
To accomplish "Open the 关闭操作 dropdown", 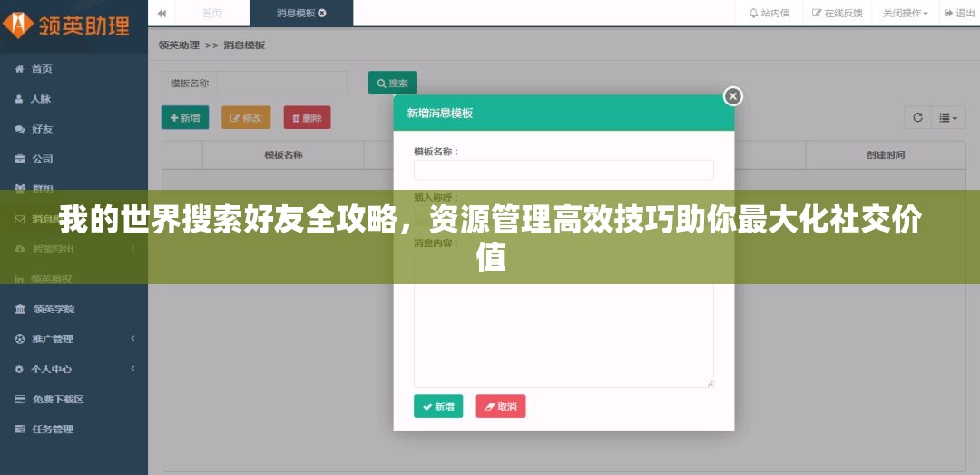I will tap(905, 13).
